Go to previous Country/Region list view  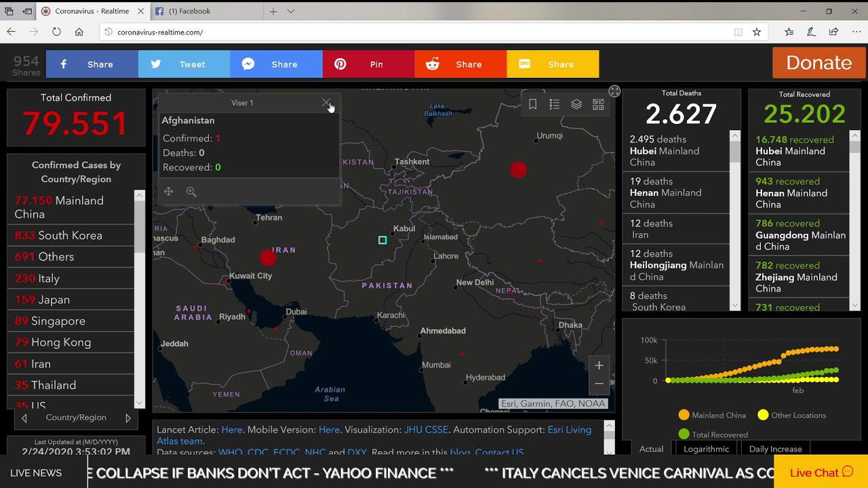(24, 418)
